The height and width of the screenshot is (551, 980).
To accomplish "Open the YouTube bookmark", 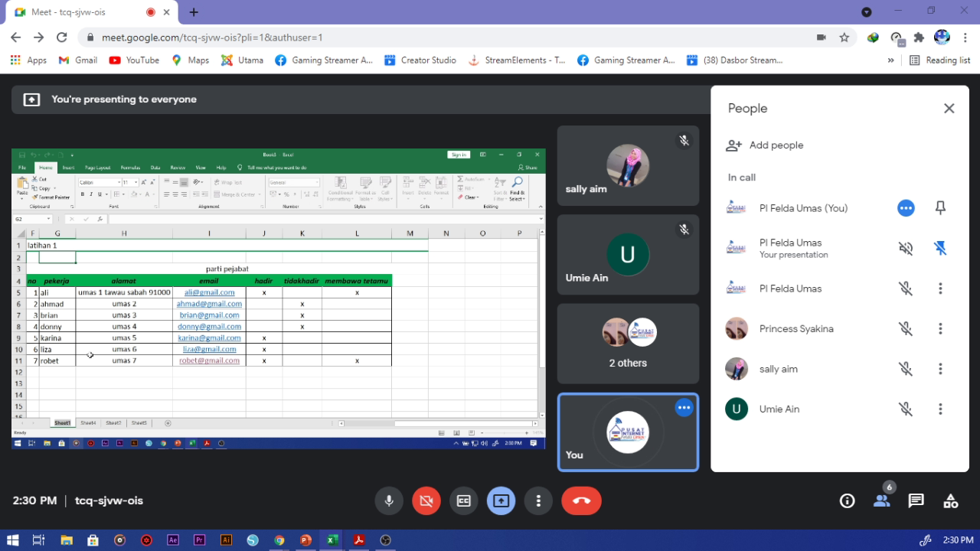I will 135,60.
